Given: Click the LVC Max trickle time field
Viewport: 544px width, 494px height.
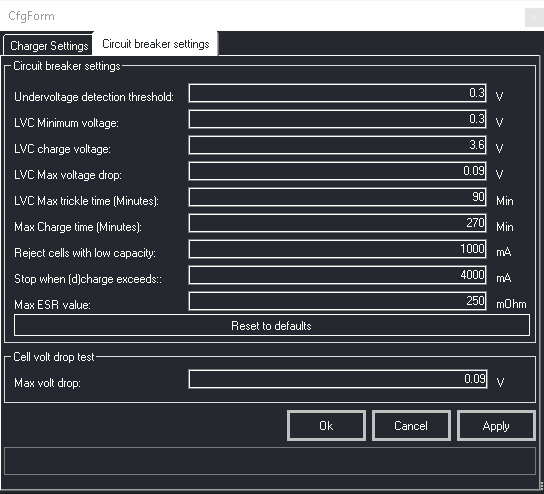Looking at the screenshot, I should point(338,197).
